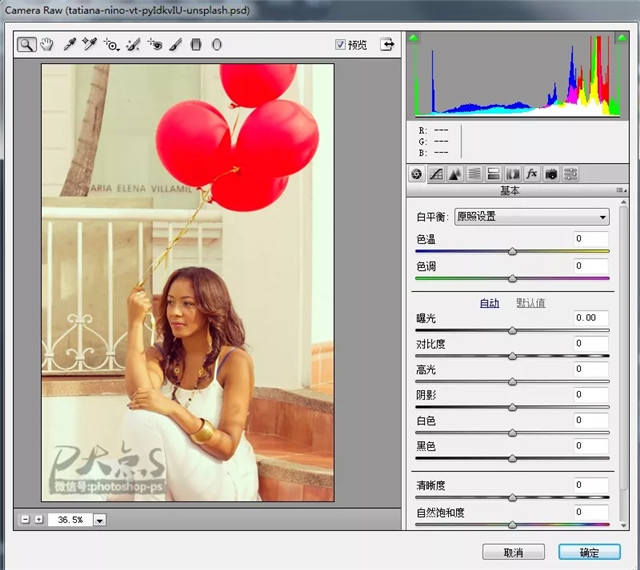Screen dimensions: 640x570
Task: Click the 色温 temperature value field
Action: pos(591,239)
